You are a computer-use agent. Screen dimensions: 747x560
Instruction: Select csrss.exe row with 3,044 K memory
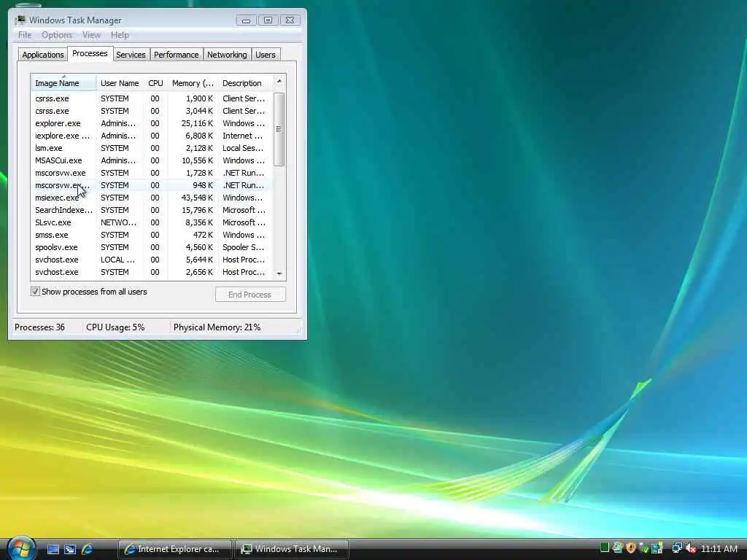152,111
